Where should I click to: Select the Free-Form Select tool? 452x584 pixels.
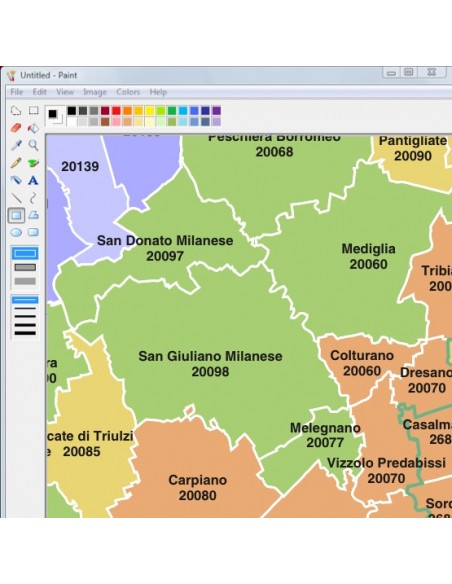pos(16,111)
